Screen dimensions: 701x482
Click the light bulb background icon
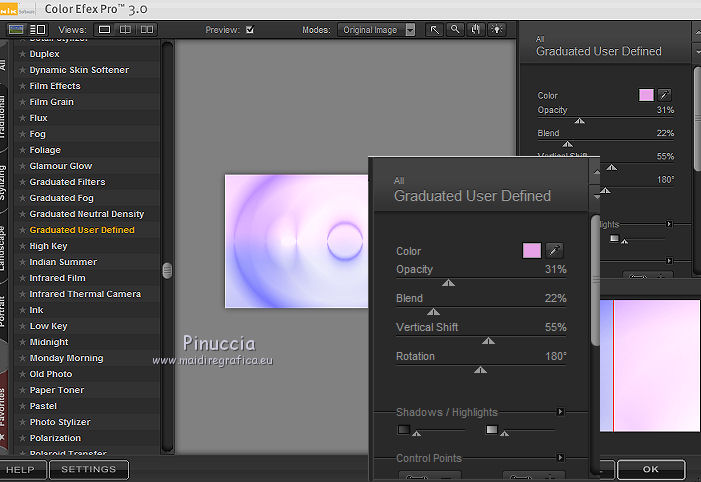pyautogui.click(x=496, y=30)
